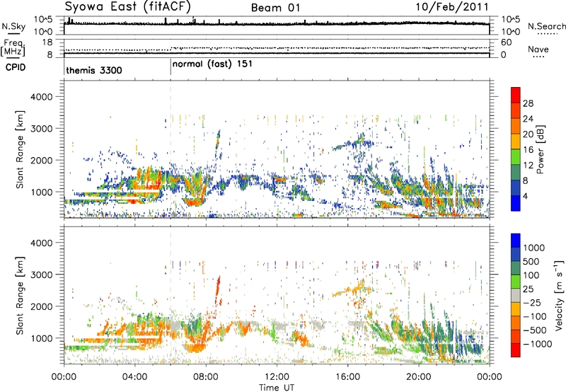Screen dimensions: 566x392
Task: Pick the light green segment of power colorbar
Action: coord(516,156)
